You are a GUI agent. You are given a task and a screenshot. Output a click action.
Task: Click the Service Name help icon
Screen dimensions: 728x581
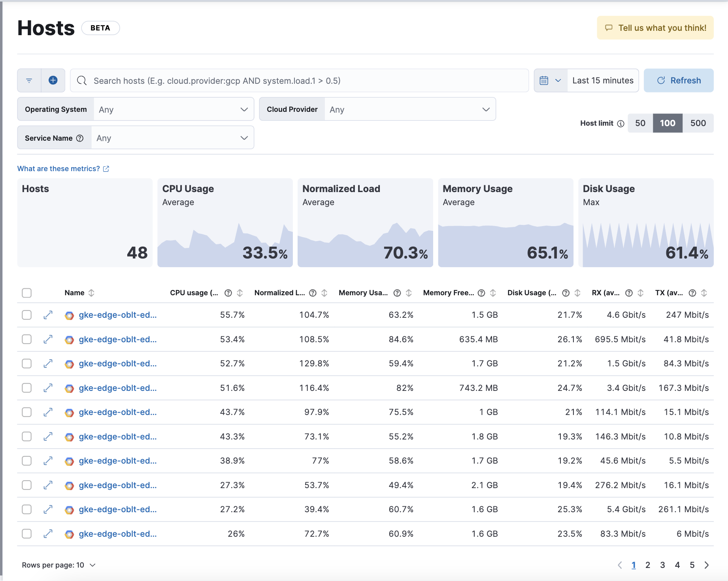click(x=80, y=138)
